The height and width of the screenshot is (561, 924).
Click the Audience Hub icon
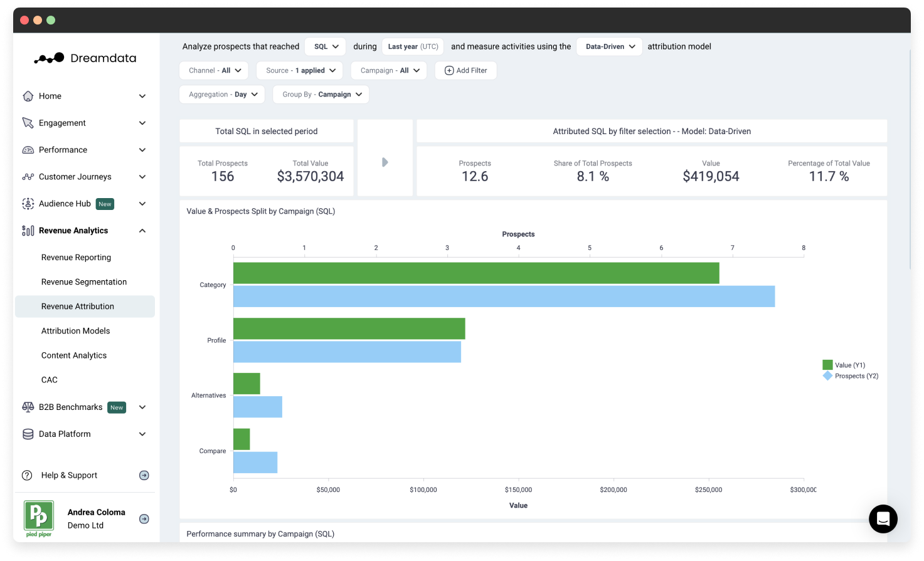click(x=28, y=204)
